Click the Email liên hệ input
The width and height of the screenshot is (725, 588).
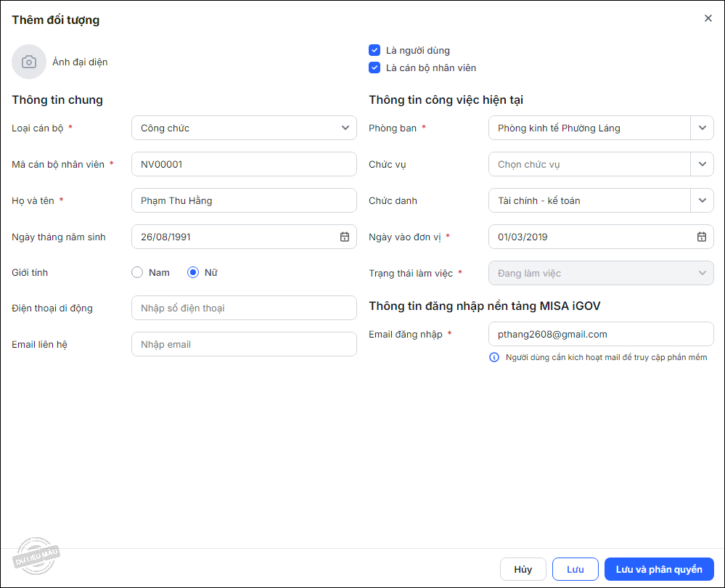[x=244, y=344]
